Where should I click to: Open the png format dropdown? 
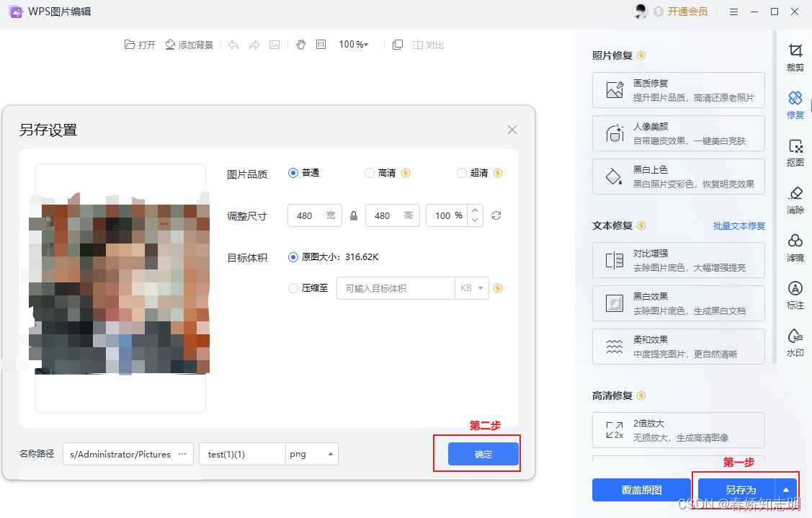pos(312,454)
